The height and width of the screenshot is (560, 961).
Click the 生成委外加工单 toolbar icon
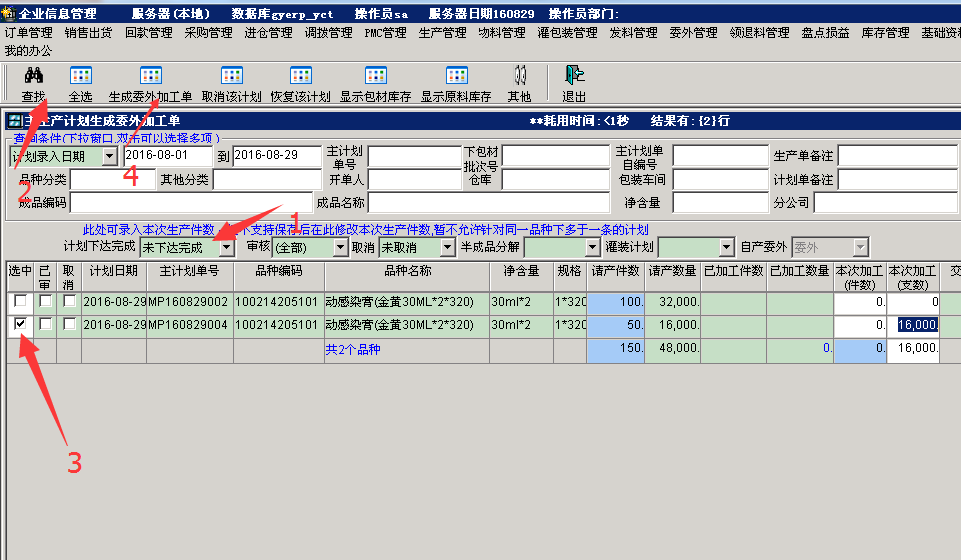(x=150, y=77)
